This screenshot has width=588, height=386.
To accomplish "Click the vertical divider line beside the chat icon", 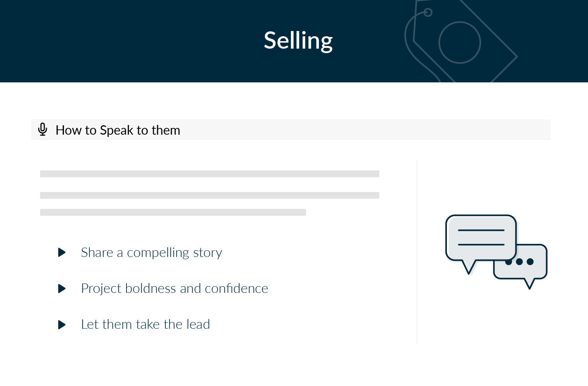I will (x=417, y=252).
